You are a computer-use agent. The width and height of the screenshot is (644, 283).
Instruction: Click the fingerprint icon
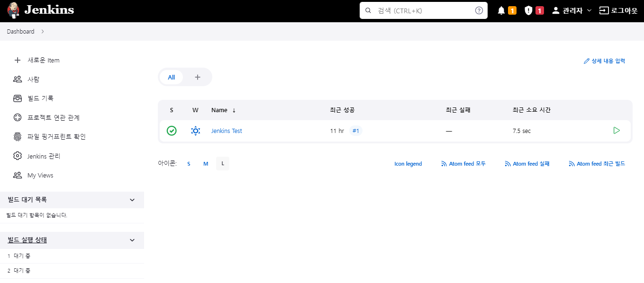(x=18, y=137)
